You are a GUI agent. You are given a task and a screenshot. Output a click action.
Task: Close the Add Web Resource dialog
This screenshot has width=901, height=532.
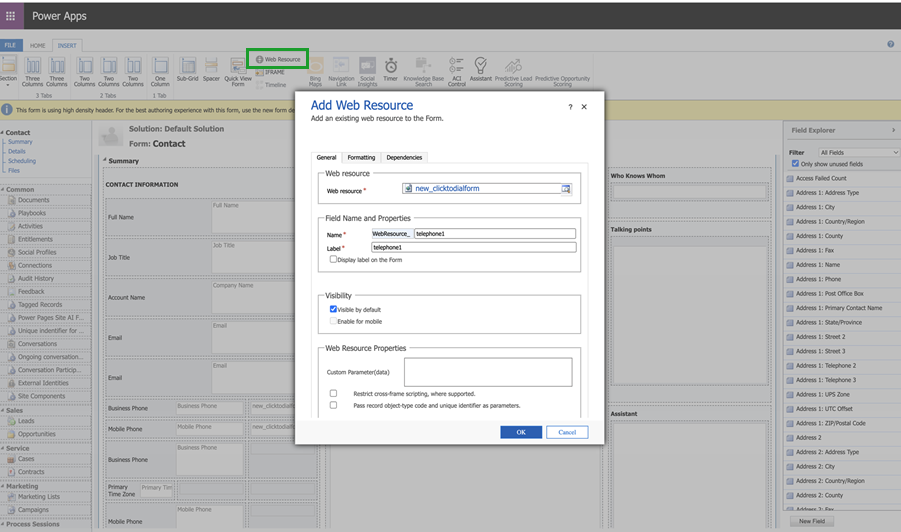(584, 107)
